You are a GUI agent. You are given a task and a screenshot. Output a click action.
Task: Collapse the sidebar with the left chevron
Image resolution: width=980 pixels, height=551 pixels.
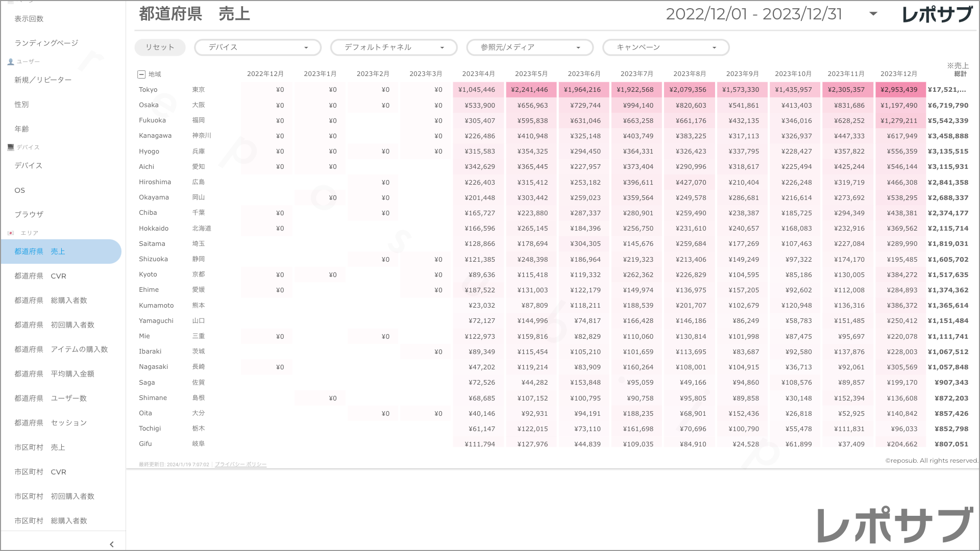pyautogui.click(x=112, y=544)
